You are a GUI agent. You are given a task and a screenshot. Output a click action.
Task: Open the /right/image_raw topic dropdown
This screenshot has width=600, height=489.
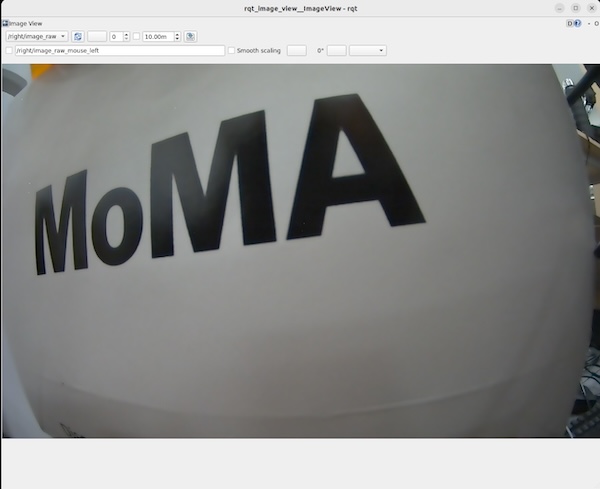pos(37,36)
